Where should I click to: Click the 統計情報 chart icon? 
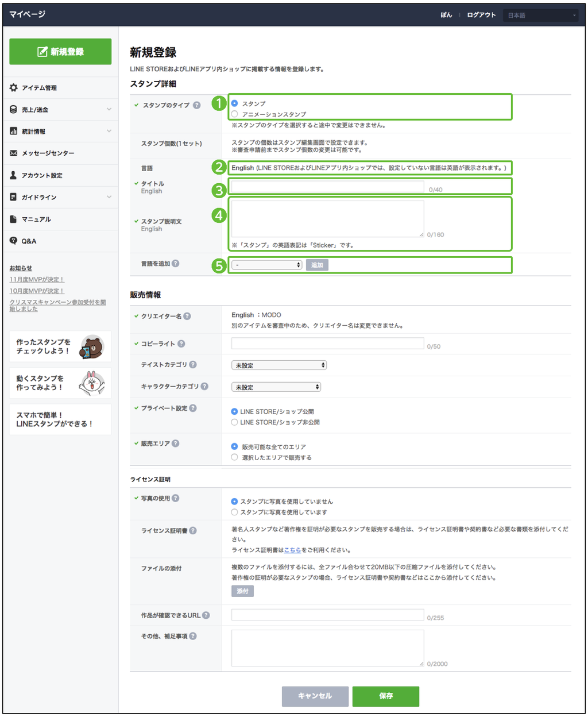14,132
